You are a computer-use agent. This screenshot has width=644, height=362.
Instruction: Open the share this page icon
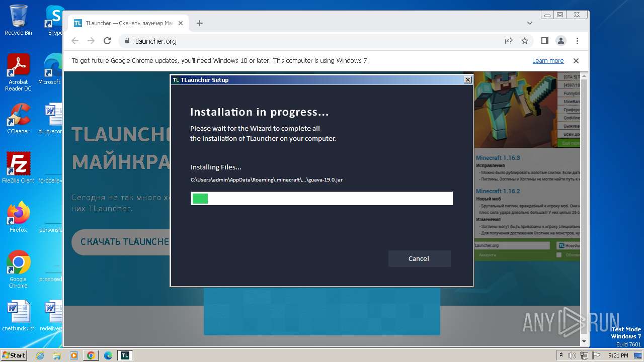click(x=509, y=41)
